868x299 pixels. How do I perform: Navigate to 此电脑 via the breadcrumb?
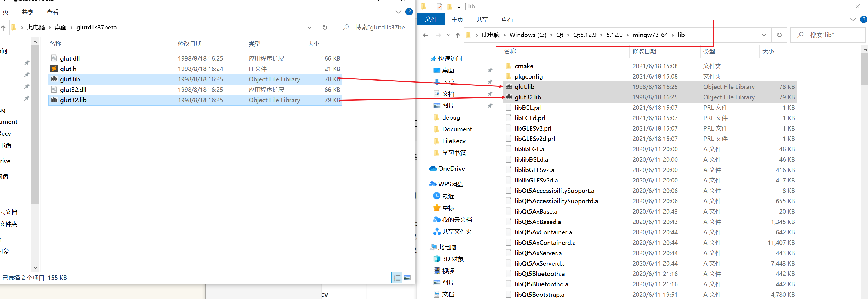(491, 35)
